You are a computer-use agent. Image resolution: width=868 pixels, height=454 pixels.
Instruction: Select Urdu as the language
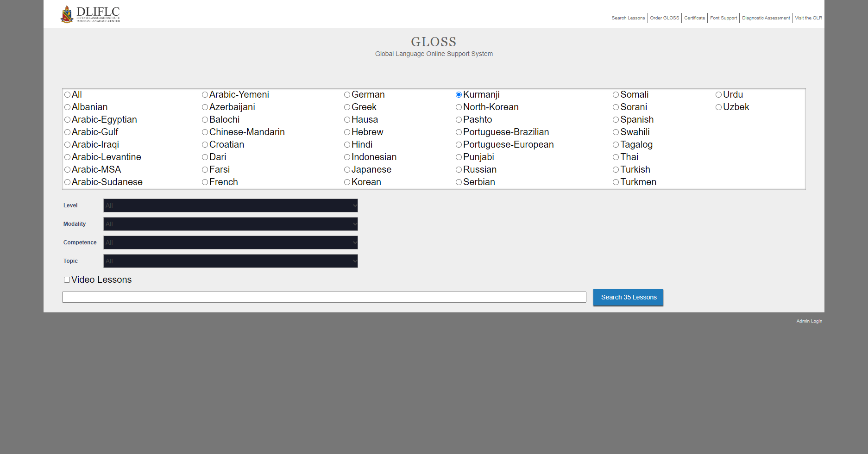(719, 94)
